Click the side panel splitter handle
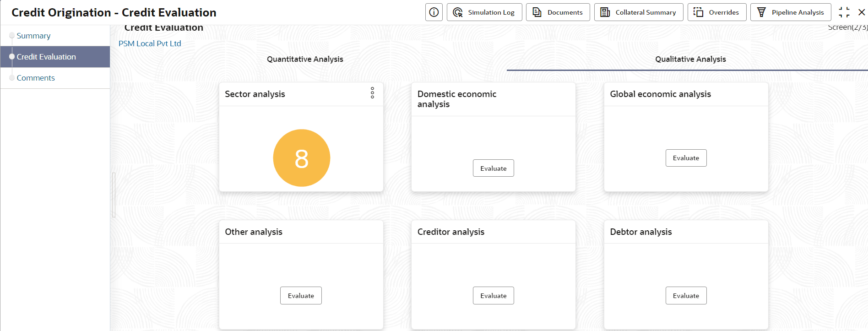This screenshot has width=868, height=331. [114, 195]
